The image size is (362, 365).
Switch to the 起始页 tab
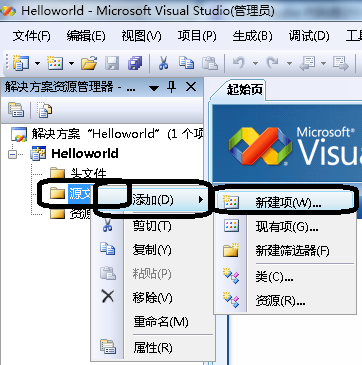click(245, 90)
